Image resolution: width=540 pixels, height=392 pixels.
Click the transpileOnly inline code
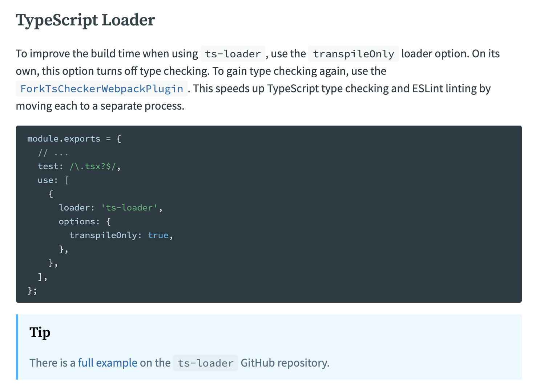[x=354, y=54]
